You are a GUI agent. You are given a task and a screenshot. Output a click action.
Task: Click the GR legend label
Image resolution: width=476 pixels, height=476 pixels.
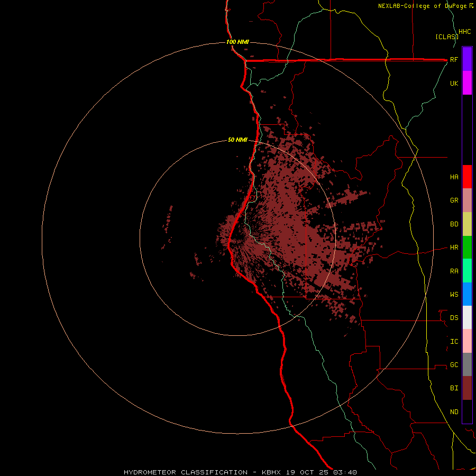click(x=454, y=200)
